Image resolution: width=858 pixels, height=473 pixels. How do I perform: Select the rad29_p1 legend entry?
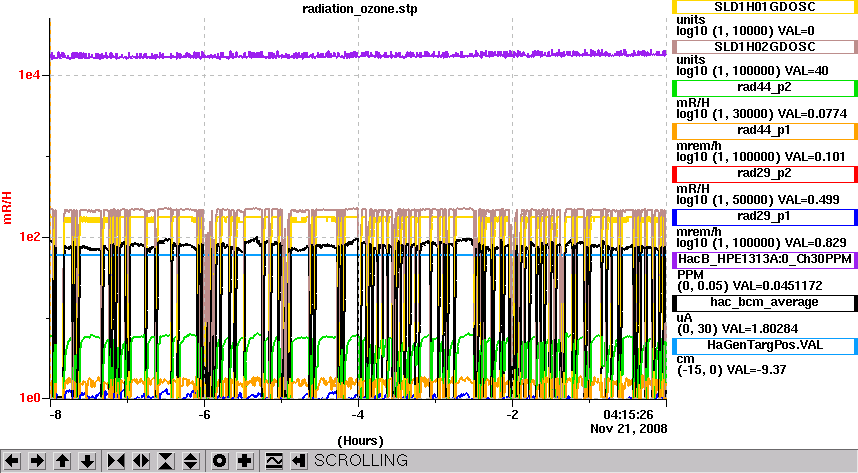tap(764, 216)
